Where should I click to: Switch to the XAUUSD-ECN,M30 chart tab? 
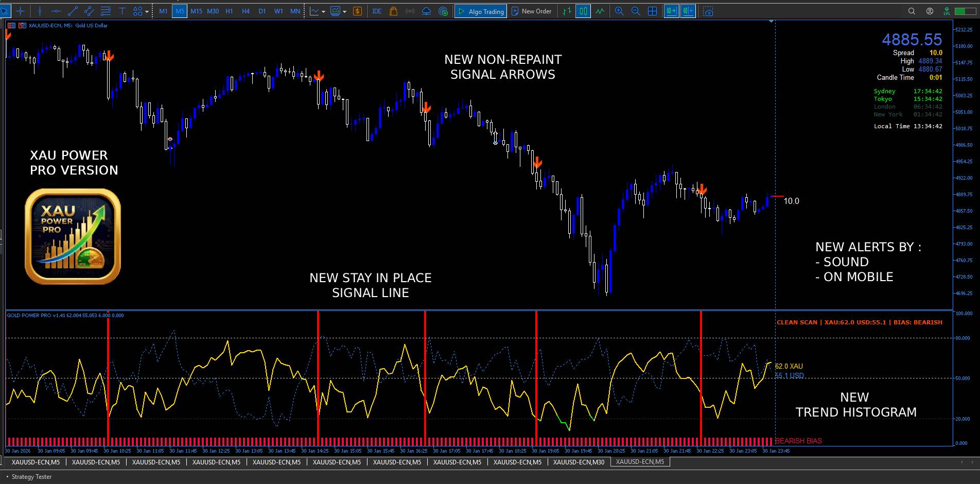click(579, 462)
